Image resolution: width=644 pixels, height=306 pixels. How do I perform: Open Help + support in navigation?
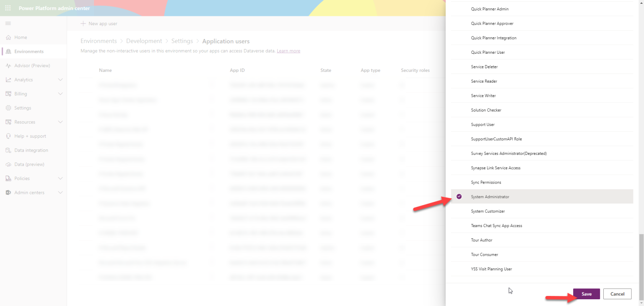30,136
